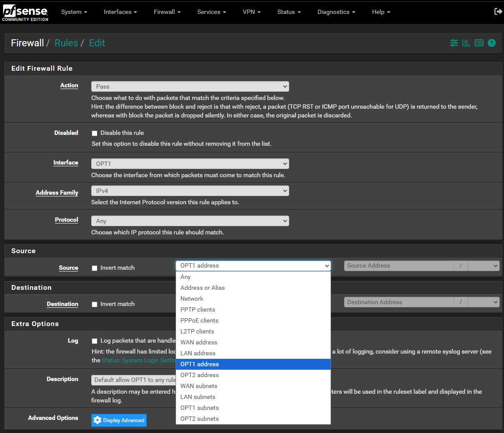Image resolution: width=504 pixels, height=433 pixels.
Task: Click the Rules breadcrumb link
Action: click(x=66, y=43)
